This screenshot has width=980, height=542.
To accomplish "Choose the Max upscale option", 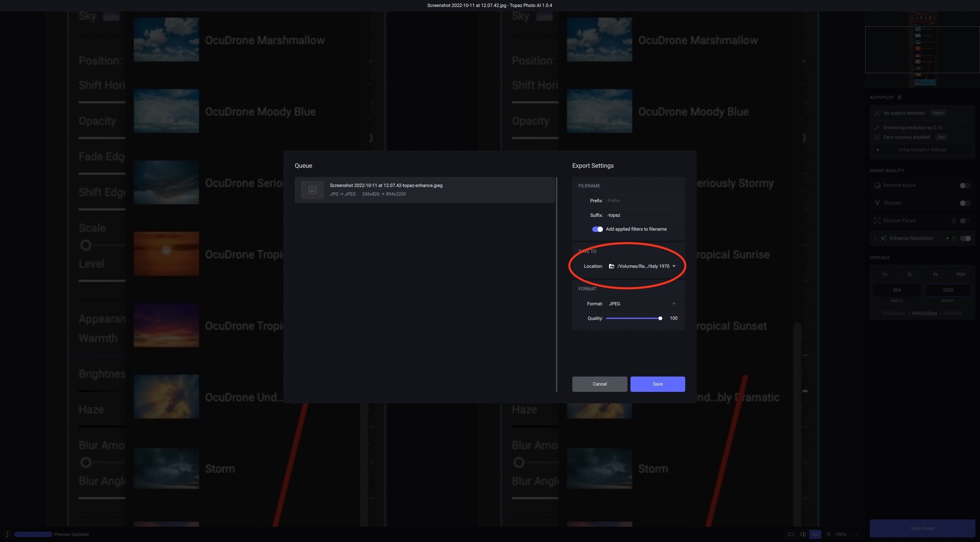I will click(x=960, y=274).
